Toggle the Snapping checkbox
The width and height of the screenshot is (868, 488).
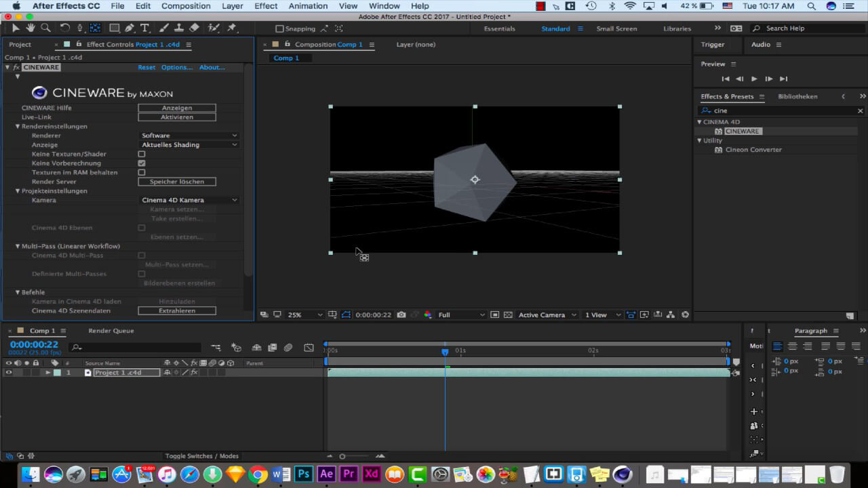pos(279,28)
